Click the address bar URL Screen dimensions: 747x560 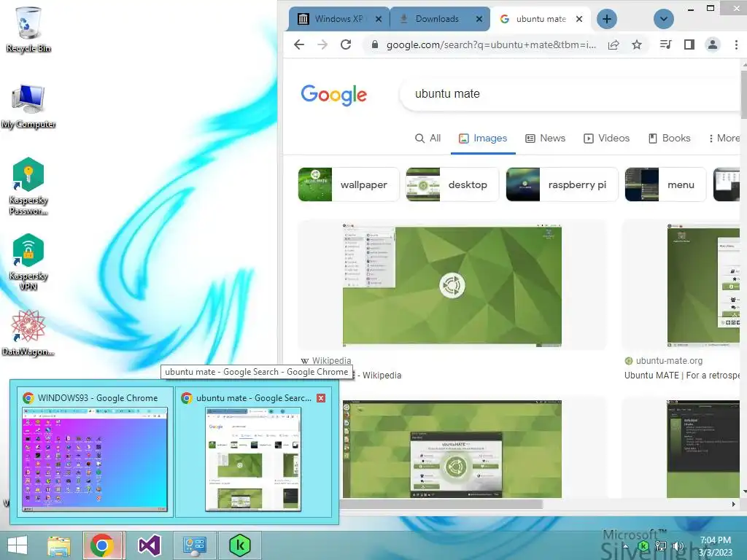point(491,44)
